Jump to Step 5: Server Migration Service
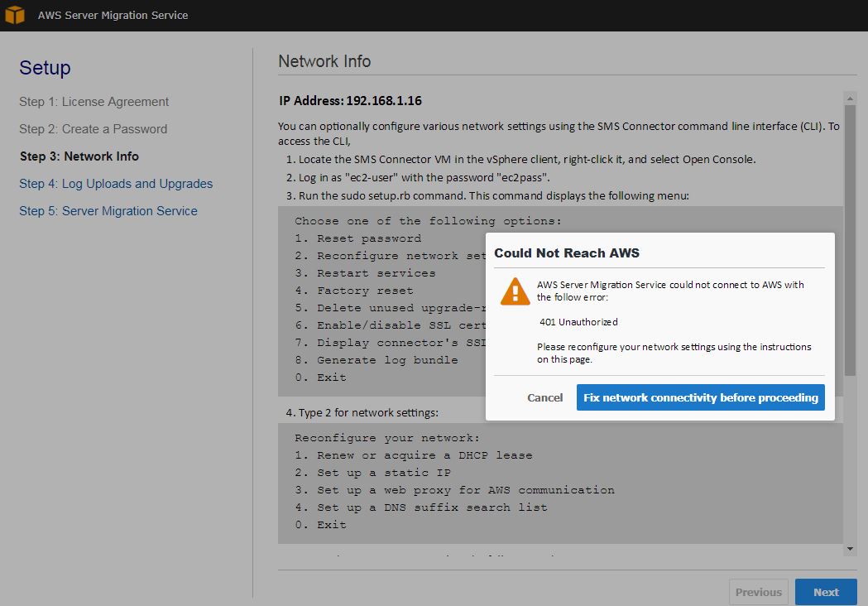 [x=108, y=211]
